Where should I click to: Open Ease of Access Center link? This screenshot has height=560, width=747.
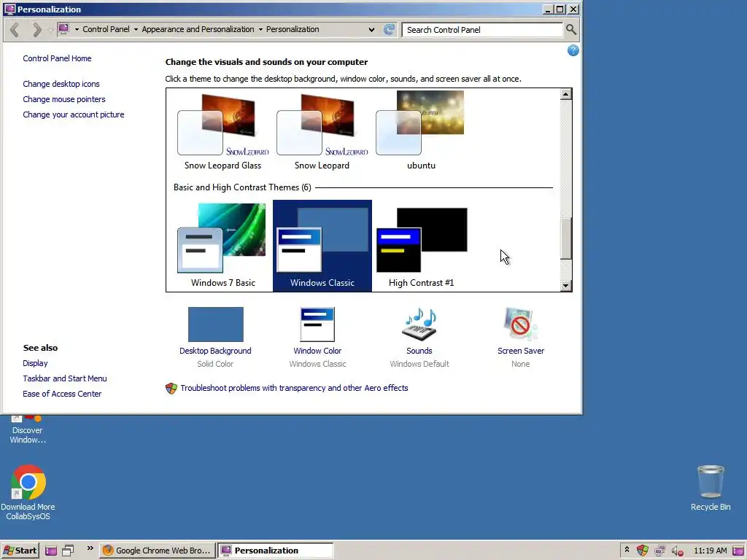pos(62,393)
